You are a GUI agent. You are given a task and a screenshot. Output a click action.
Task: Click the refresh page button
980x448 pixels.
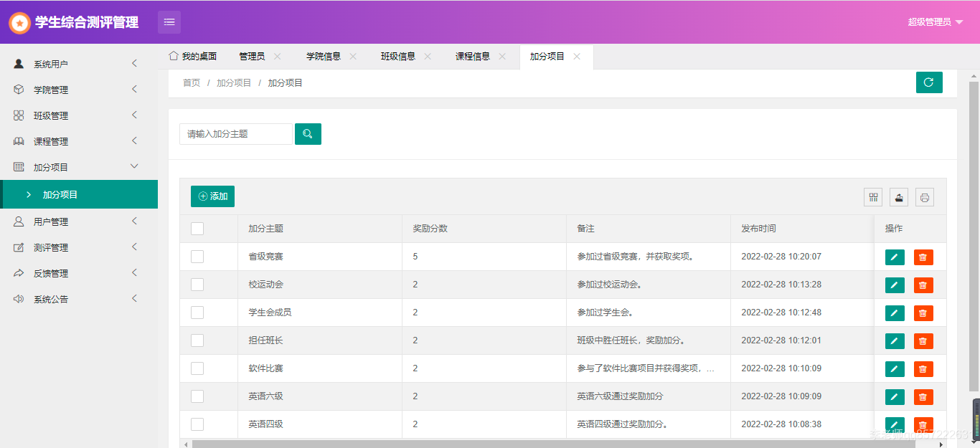[x=929, y=82]
